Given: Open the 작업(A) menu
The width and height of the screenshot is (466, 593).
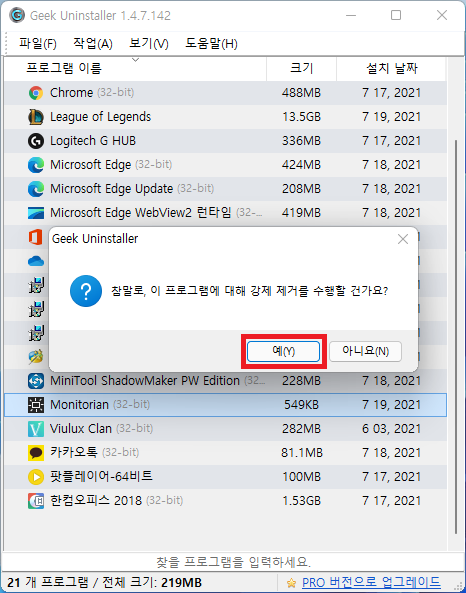Looking at the screenshot, I should [x=93, y=44].
